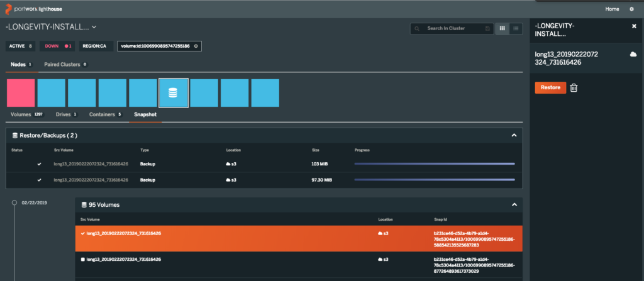This screenshot has width=644, height=281.
Task: Remove the volume id filter tag
Action: coord(196,47)
